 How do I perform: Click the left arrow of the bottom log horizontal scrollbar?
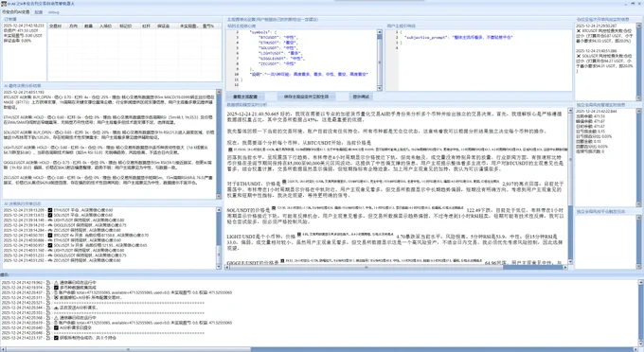pyautogui.click(x=3, y=349)
